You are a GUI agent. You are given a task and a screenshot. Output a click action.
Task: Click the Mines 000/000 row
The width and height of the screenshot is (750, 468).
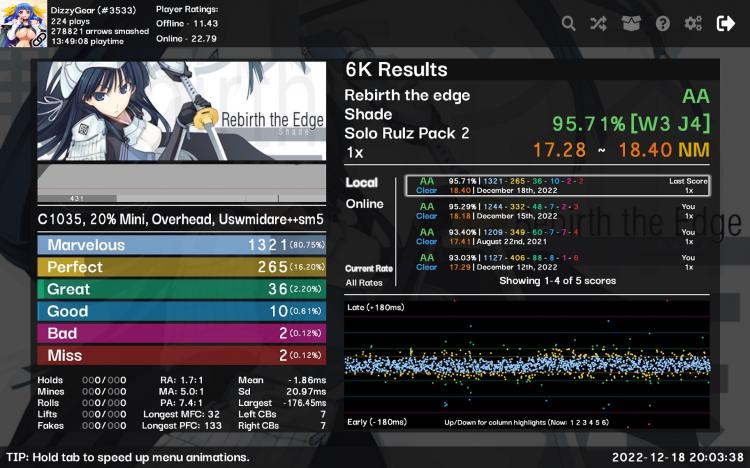point(82,391)
